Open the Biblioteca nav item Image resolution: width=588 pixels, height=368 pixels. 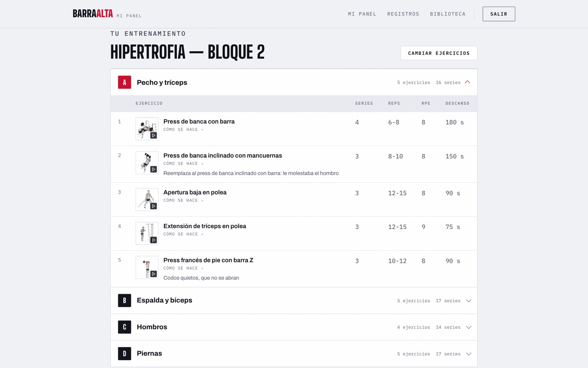coord(448,14)
